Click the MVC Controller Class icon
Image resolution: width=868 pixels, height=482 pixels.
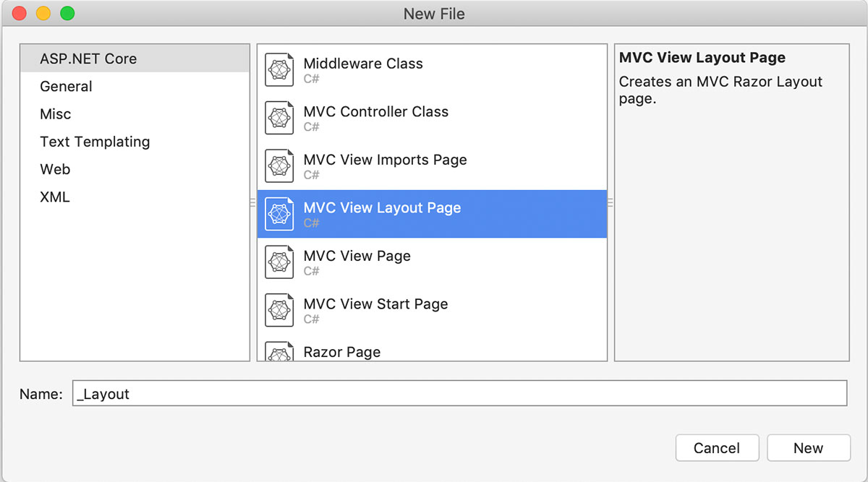click(x=279, y=119)
